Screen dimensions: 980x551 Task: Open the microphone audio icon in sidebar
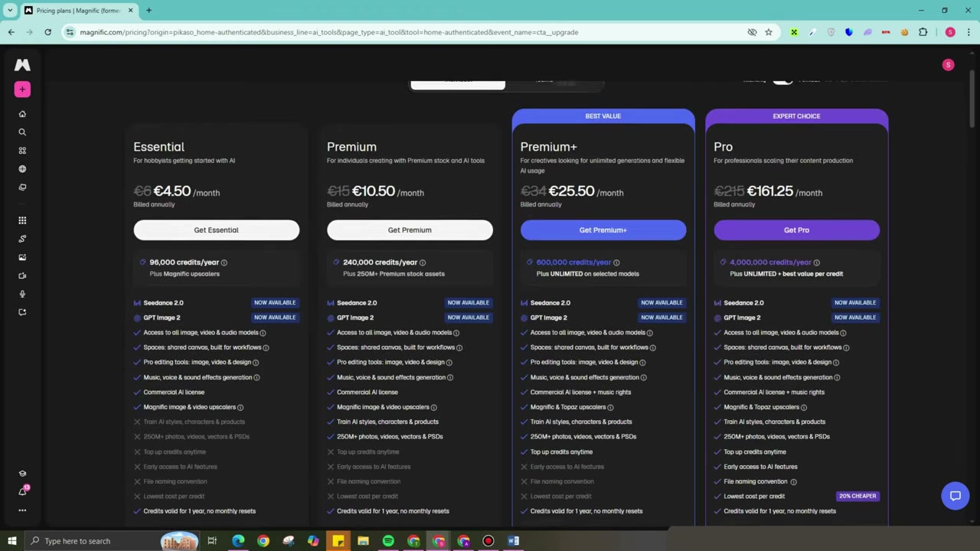(x=22, y=294)
